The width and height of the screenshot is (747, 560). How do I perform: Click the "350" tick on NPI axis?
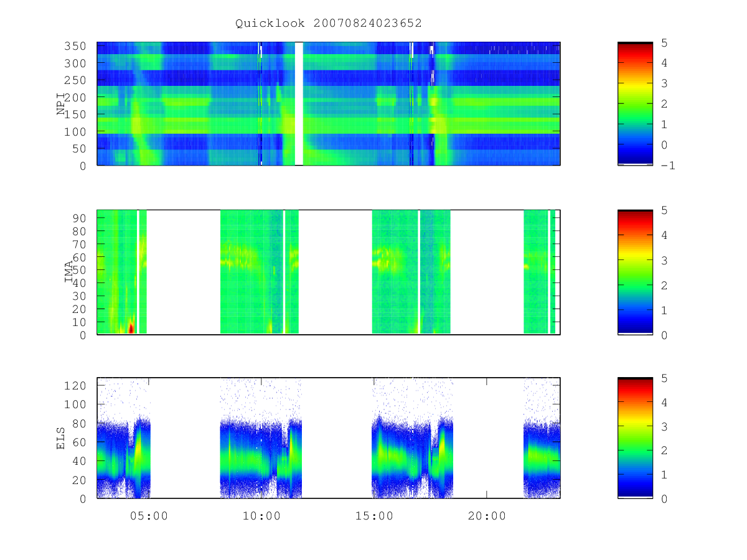pyautogui.click(x=76, y=46)
